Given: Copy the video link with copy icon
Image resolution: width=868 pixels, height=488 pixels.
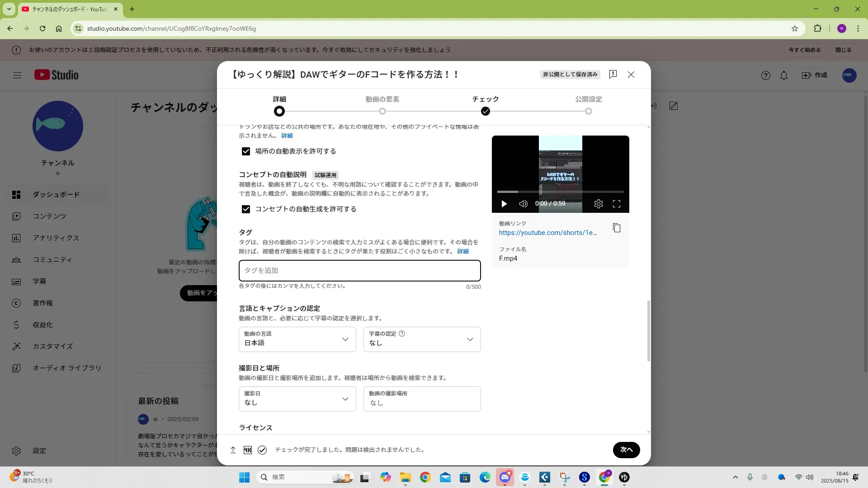Looking at the screenshot, I should pyautogui.click(x=616, y=228).
